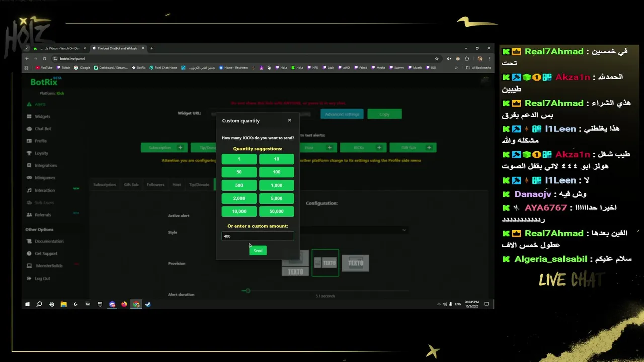Screen dimensions: 644x362
Task: Adjust the Alert duration slider handle
Action: pyautogui.click(x=247, y=291)
